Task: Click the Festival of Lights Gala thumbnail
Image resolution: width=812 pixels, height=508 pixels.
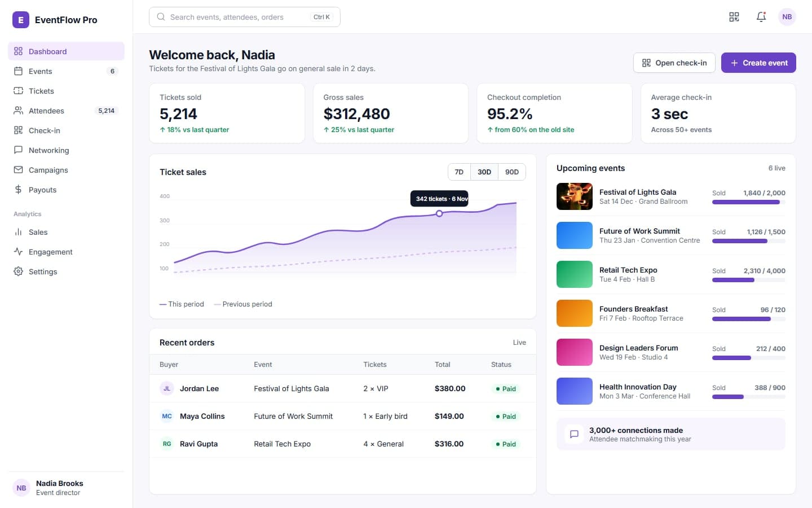Action: (575, 196)
